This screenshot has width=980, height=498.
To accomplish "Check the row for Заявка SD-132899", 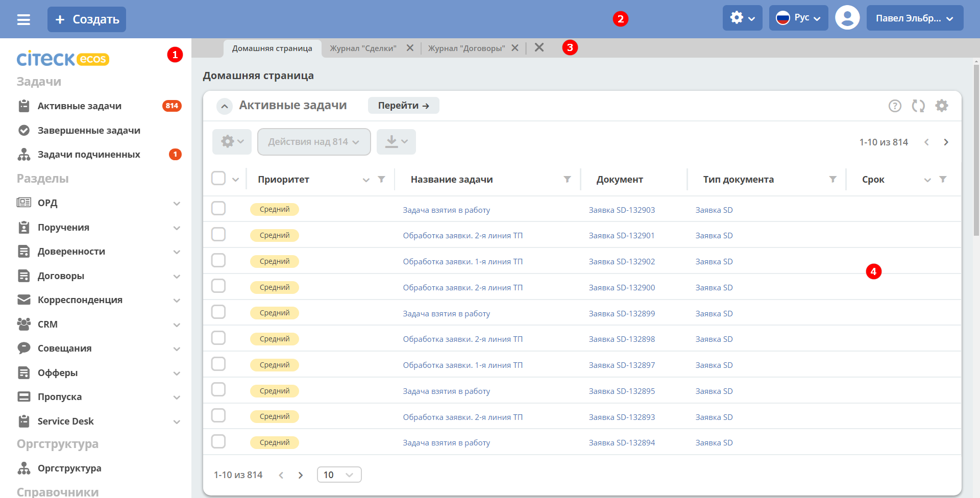I will point(218,312).
